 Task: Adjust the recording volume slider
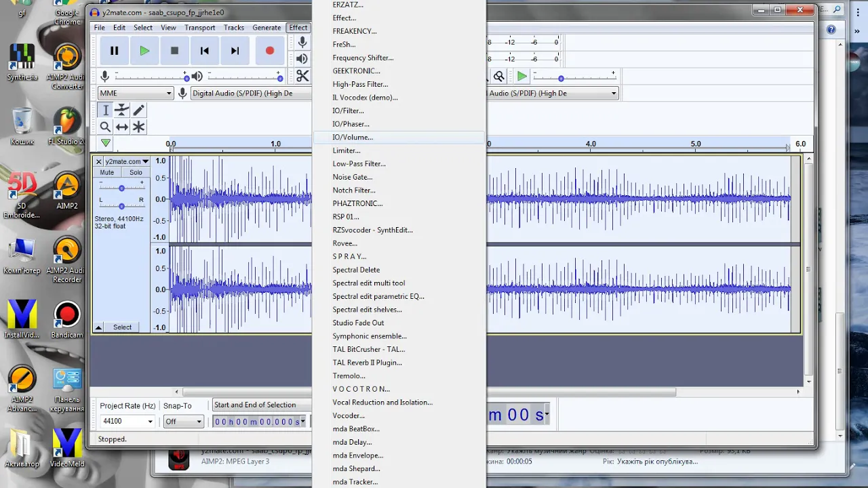152,77
